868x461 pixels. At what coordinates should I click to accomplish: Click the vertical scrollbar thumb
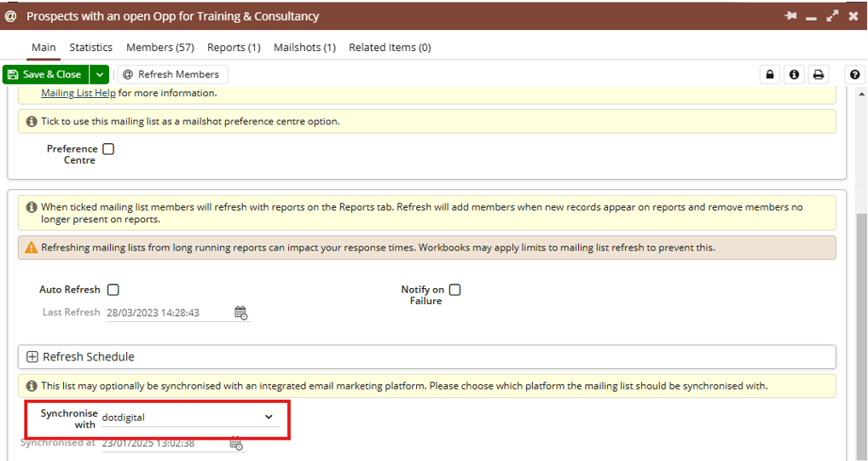pyautogui.click(x=862, y=337)
